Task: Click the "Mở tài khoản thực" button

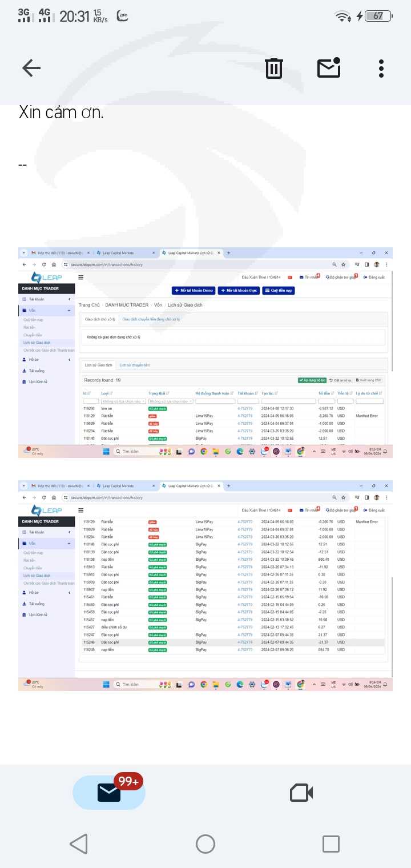Action: (239, 290)
